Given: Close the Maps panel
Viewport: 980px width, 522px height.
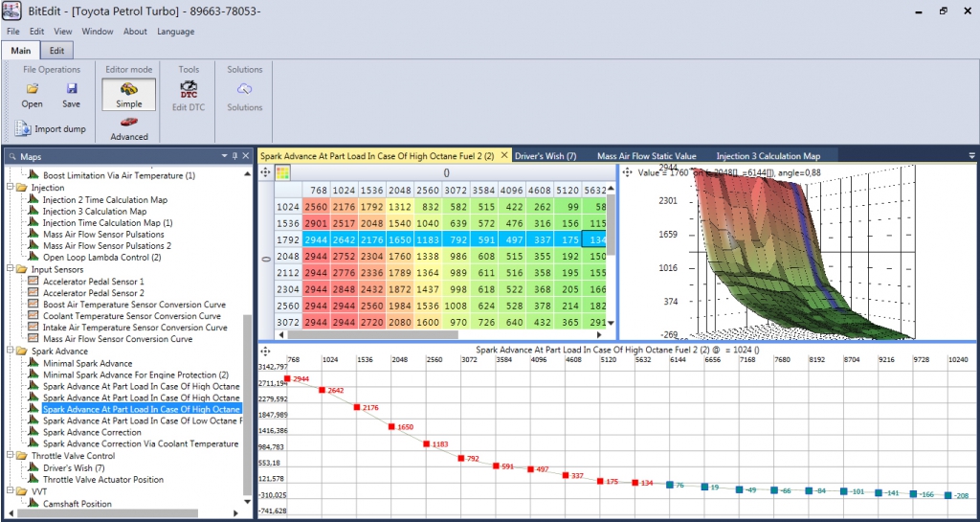Looking at the screenshot, I should tap(246, 156).
